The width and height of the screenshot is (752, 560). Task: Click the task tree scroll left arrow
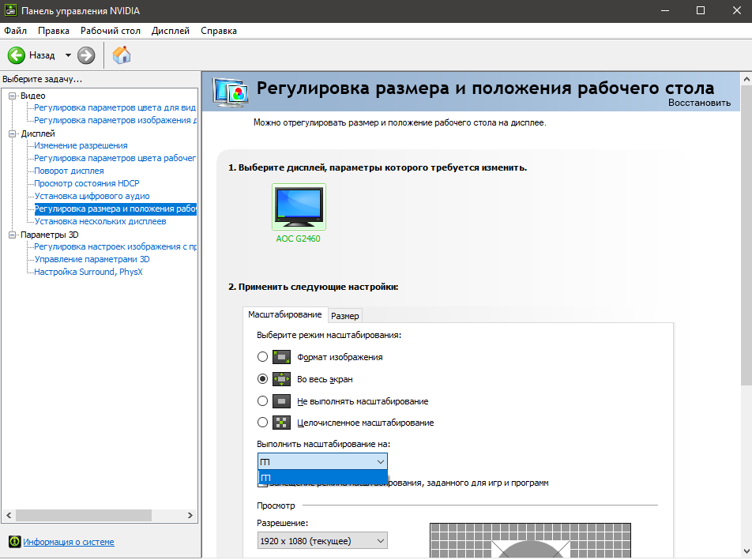tap(9, 516)
